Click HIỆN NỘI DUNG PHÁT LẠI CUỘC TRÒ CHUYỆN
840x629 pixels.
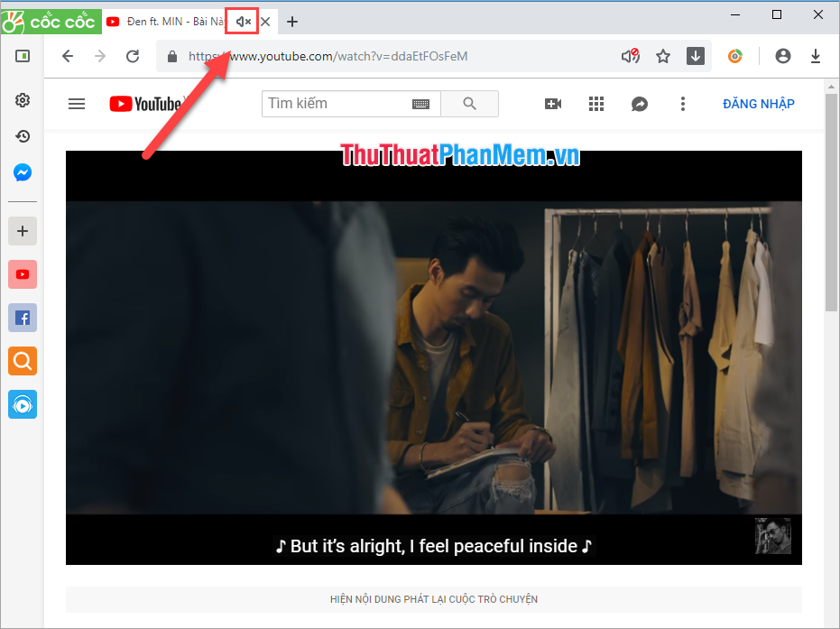click(x=434, y=598)
